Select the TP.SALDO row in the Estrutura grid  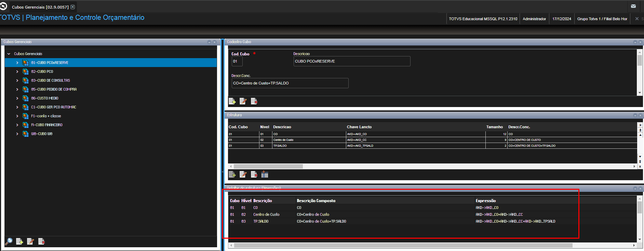coord(432,146)
